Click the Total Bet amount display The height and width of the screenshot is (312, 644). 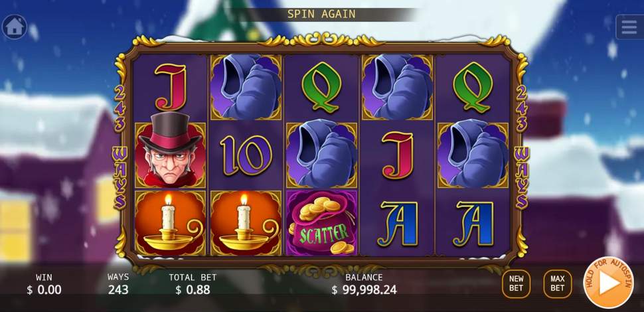pyautogui.click(x=193, y=290)
